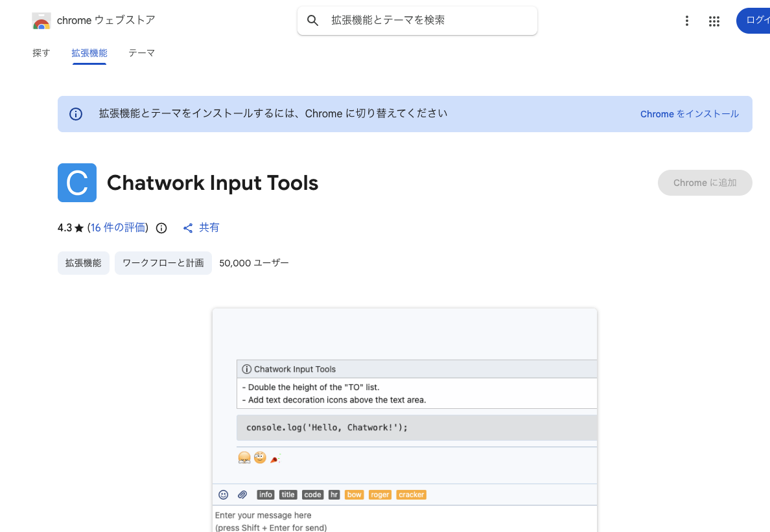Click the extension screenshot preview image
This screenshot has height=532, width=770.
[404, 420]
